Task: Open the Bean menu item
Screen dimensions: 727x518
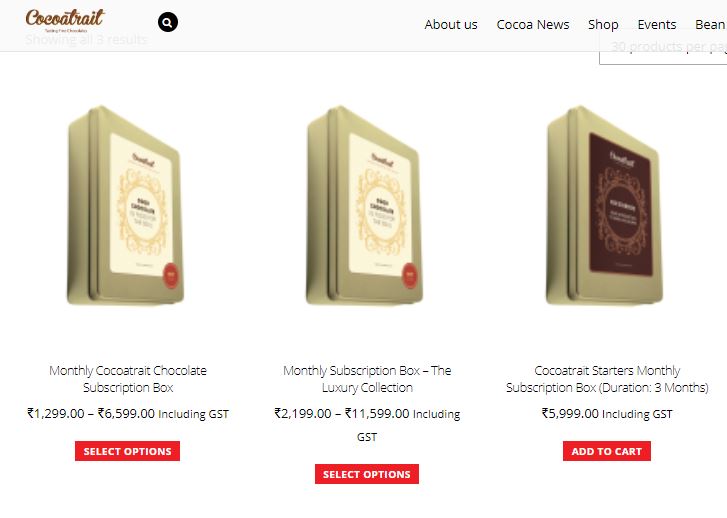Action: pos(710,25)
